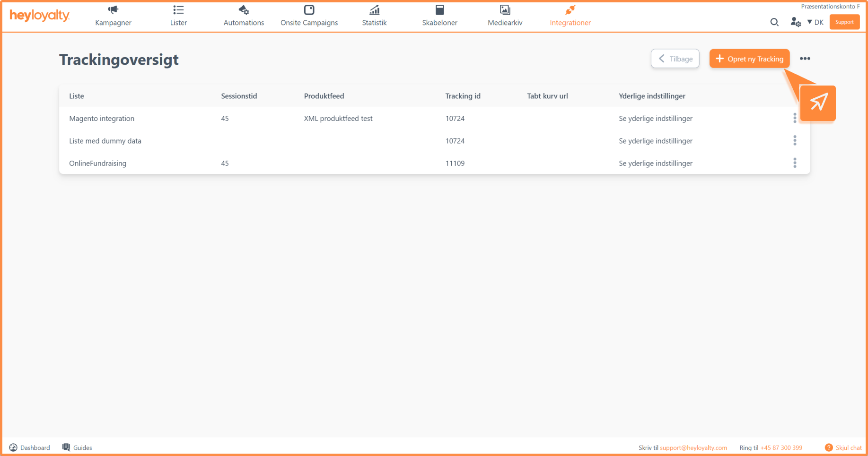Image resolution: width=868 pixels, height=456 pixels.
Task: Click Opret ny Tracking button
Action: point(749,59)
